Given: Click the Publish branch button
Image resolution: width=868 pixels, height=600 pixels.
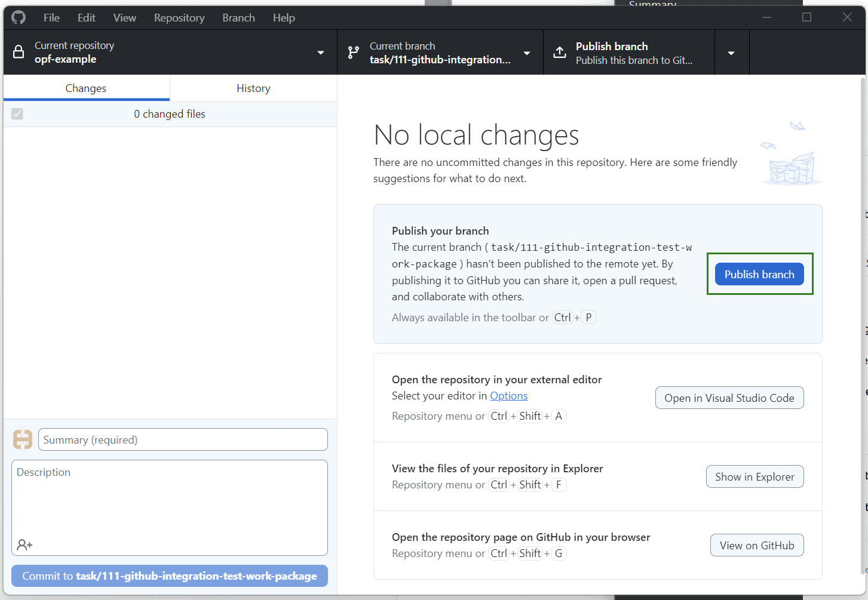Looking at the screenshot, I should click(x=759, y=274).
